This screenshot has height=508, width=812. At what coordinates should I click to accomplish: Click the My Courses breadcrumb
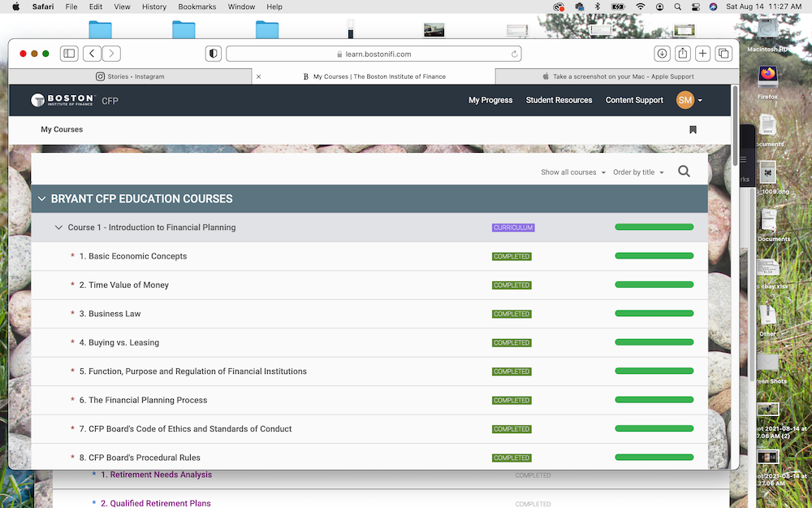[x=62, y=129]
